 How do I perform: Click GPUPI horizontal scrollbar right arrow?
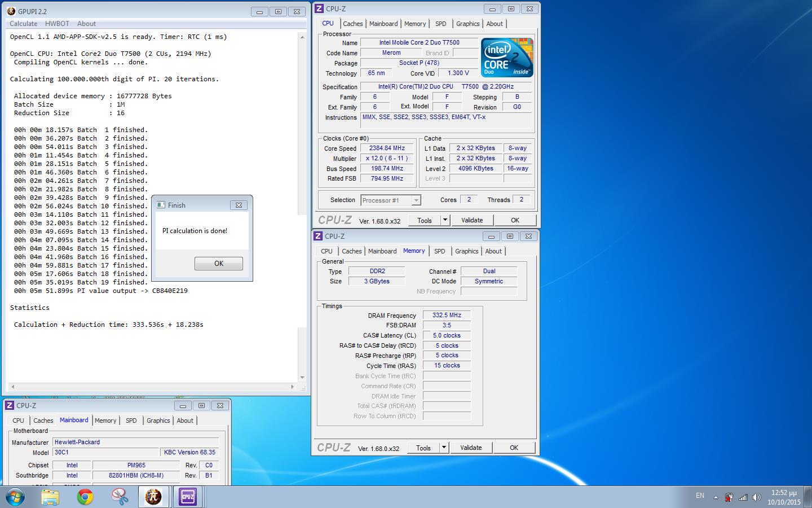(x=292, y=387)
